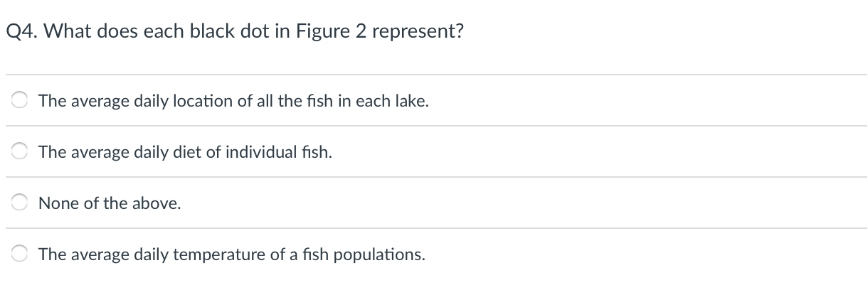Choose the average daily diet radio button
This screenshot has height=290, width=868.
click(21, 152)
